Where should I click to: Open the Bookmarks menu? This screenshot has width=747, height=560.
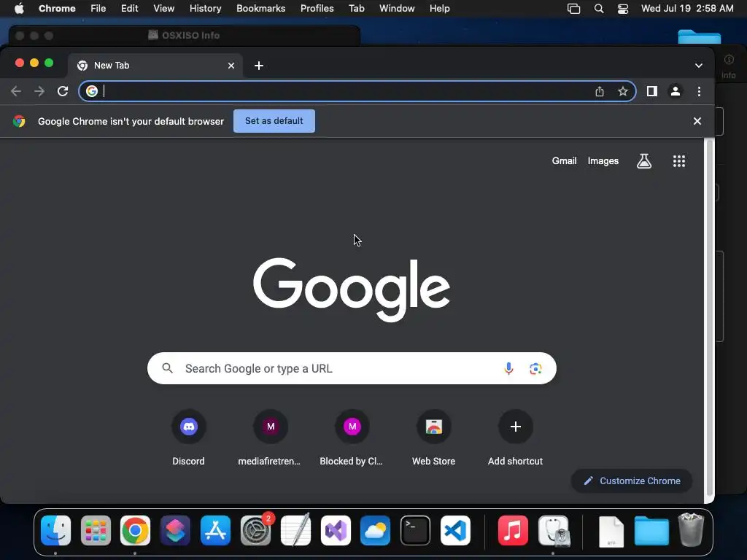261,9
